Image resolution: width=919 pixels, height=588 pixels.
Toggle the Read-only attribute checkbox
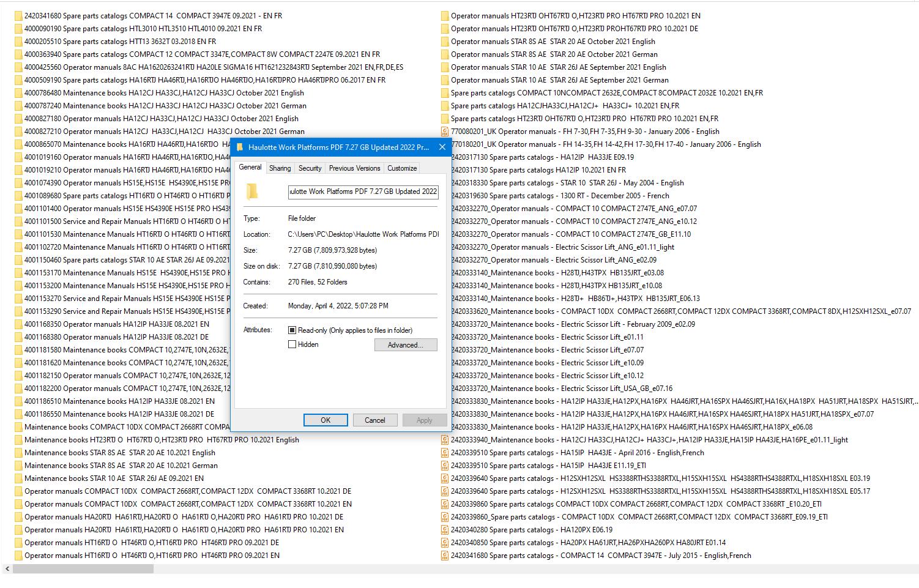[x=292, y=330]
